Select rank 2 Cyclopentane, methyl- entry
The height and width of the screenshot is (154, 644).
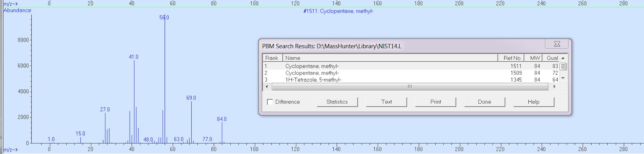(x=411, y=73)
